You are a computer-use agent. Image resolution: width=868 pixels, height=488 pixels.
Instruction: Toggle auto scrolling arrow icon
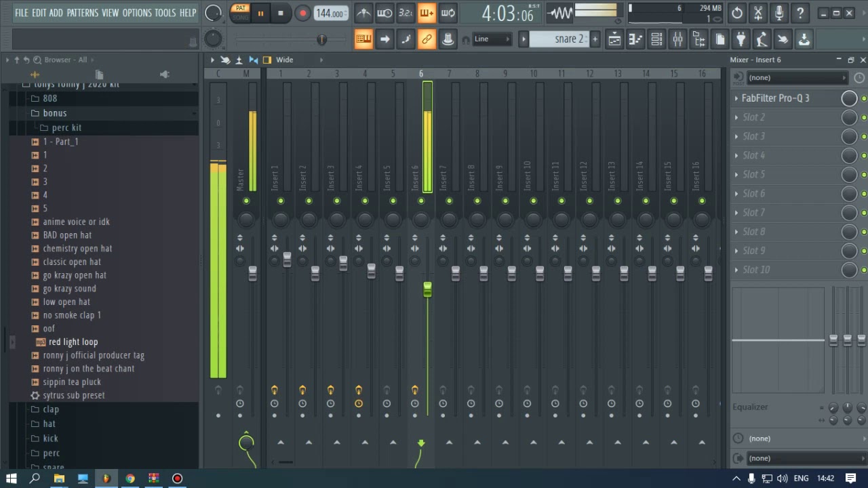[x=384, y=39]
